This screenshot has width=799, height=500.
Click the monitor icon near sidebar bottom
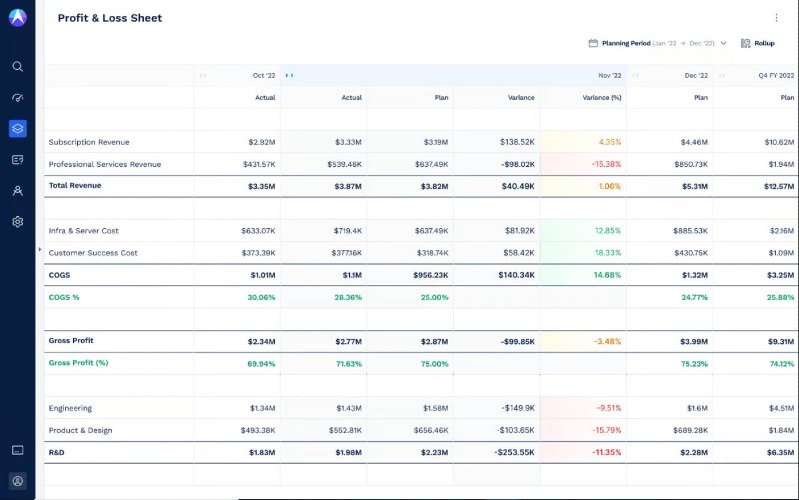pyautogui.click(x=17, y=451)
